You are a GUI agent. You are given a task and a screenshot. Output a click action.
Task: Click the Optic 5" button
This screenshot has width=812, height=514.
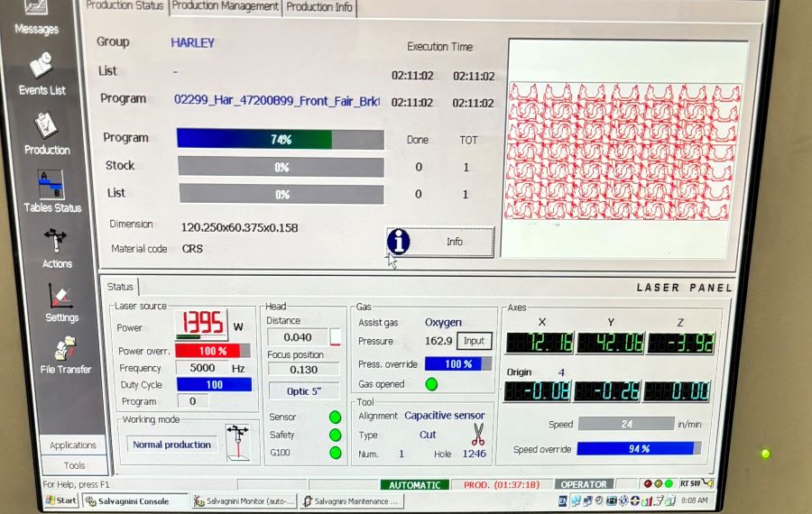[x=304, y=391]
